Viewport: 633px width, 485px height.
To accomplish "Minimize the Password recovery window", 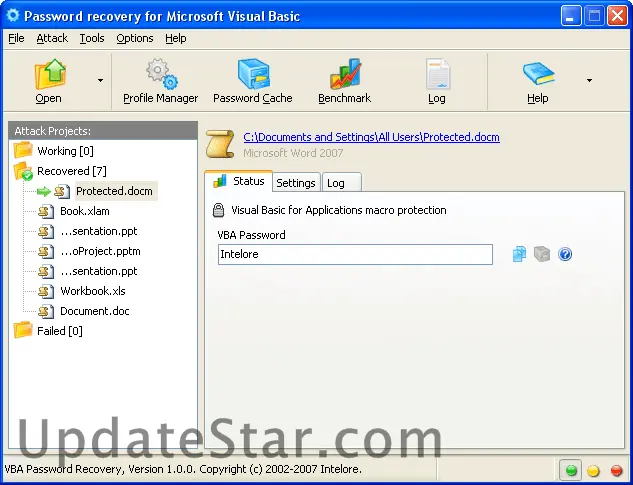I will click(571, 16).
